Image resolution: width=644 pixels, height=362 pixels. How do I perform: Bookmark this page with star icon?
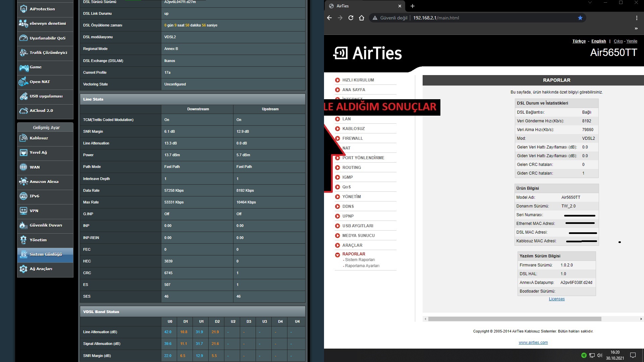580,18
